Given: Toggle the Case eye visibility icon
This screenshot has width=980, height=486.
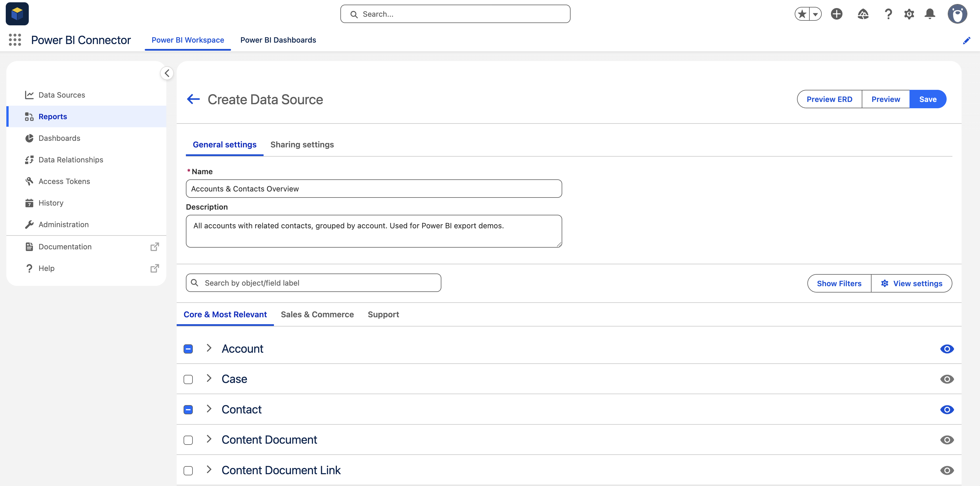Looking at the screenshot, I should pyautogui.click(x=947, y=379).
